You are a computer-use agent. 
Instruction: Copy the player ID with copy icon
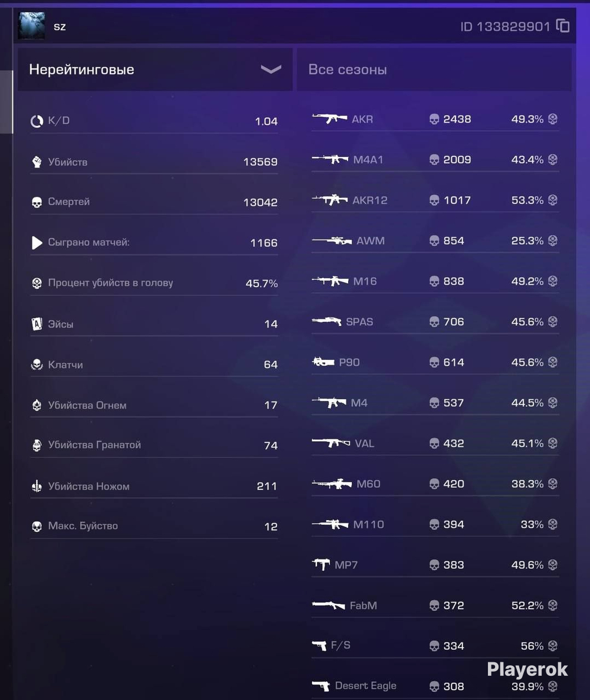point(563,26)
